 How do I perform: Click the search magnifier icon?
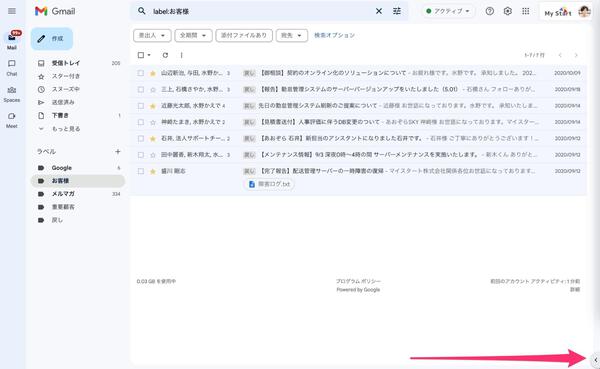click(142, 11)
